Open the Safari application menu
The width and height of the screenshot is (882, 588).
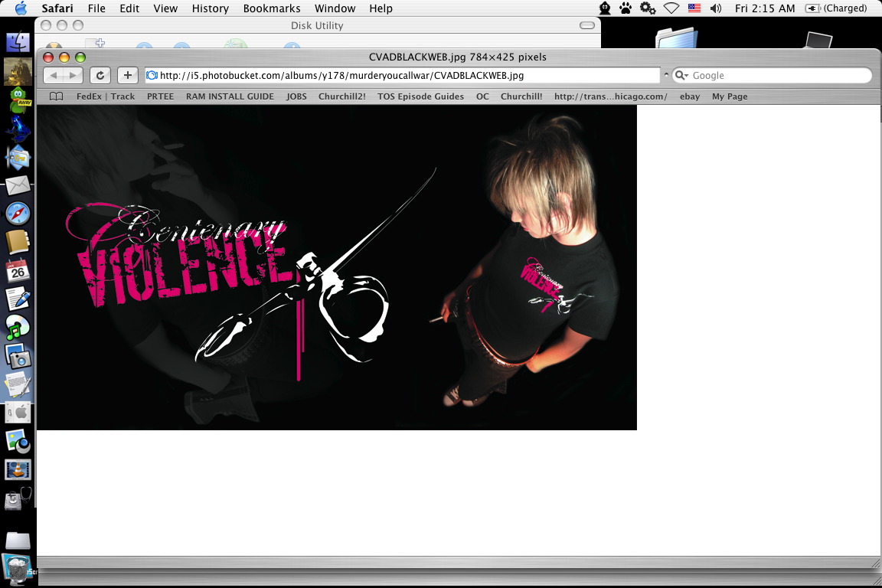[57, 8]
